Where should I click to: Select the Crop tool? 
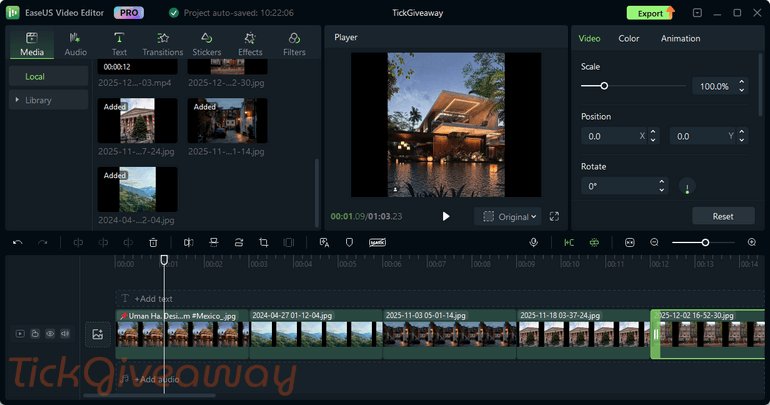[264, 243]
